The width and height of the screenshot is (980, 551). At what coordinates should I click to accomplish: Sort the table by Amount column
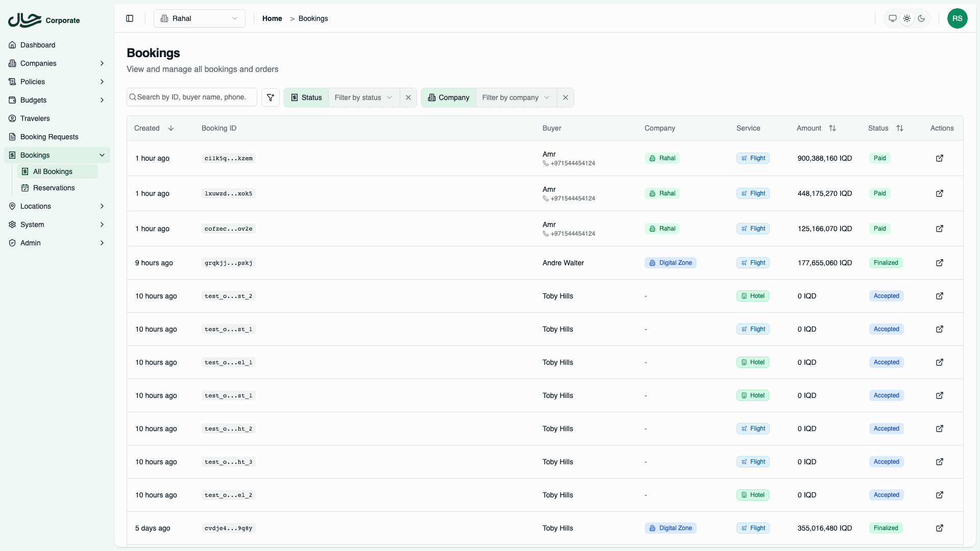(832, 128)
